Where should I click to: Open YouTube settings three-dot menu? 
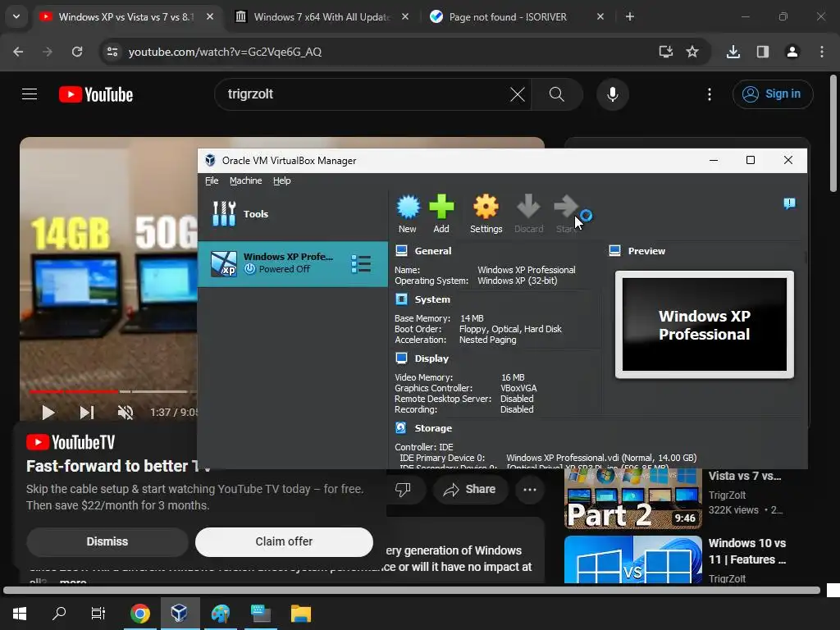coord(710,95)
